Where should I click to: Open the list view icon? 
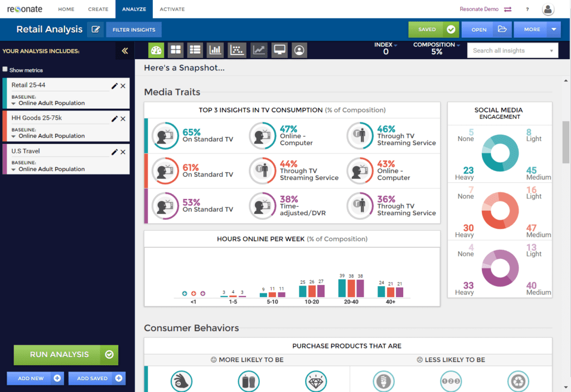[195, 50]
